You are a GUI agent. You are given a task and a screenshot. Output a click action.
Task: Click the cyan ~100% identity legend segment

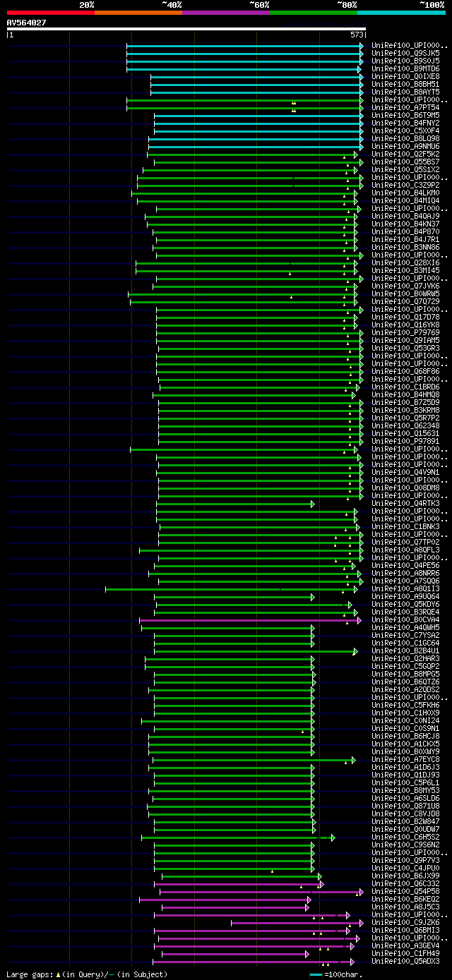click(x=401, y=13)
